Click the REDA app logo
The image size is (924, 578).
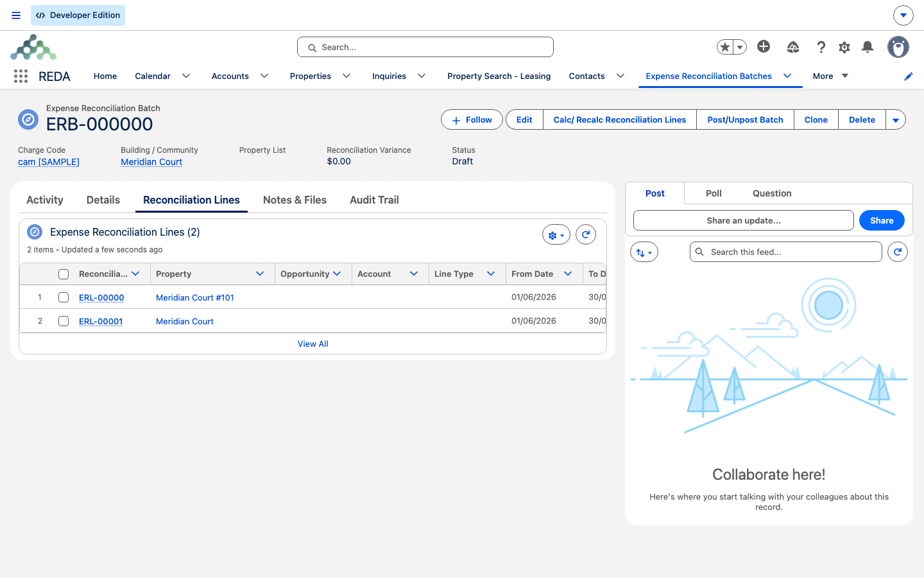point(33,47)
